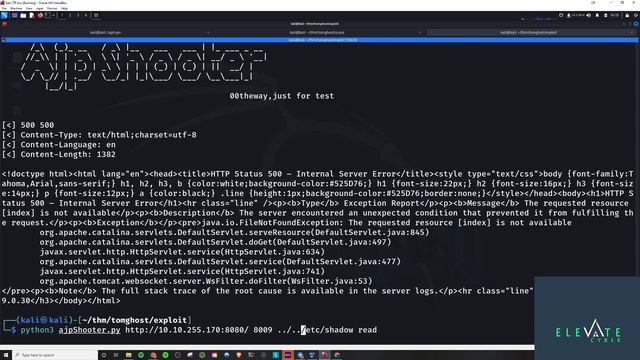Click the logout power icon in Kali tray

pyautogui.click(x=636, y=15)
